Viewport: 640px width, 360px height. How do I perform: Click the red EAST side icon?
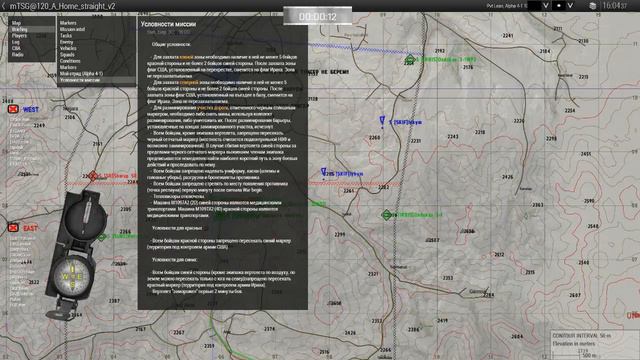tap(13, 227)
